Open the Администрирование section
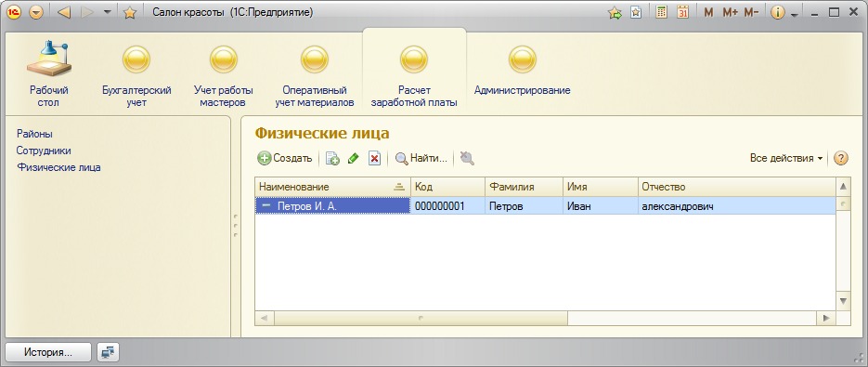 point(522,71)
